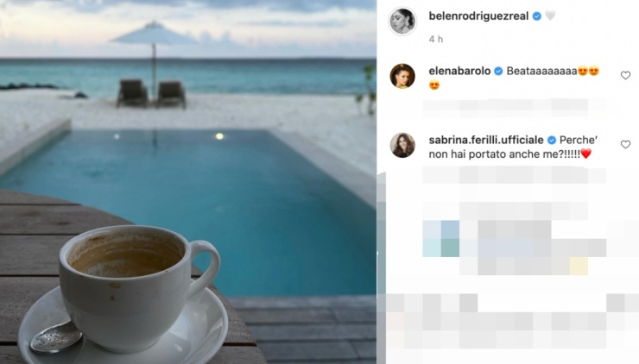The width and height of the screenshot is (639, 364).
Task: Like elenabarolo's Beataaaaaaaa comment
Action: pyautogui.click(x=625, y=75)
